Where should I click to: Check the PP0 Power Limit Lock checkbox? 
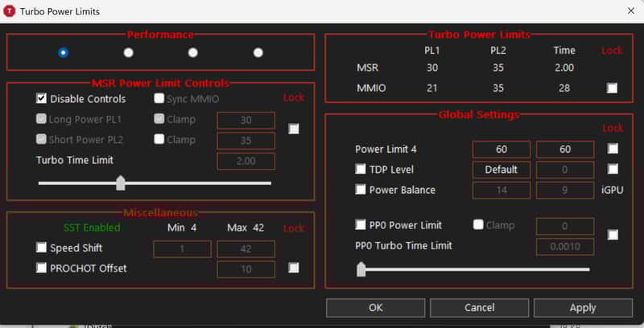click(613, 235)
